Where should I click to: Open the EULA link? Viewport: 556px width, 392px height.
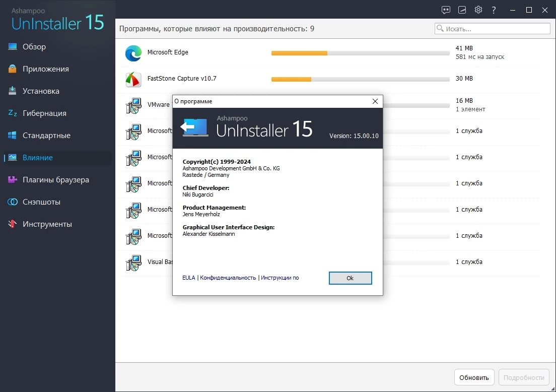pyautogui.click(x=189, y=278)
